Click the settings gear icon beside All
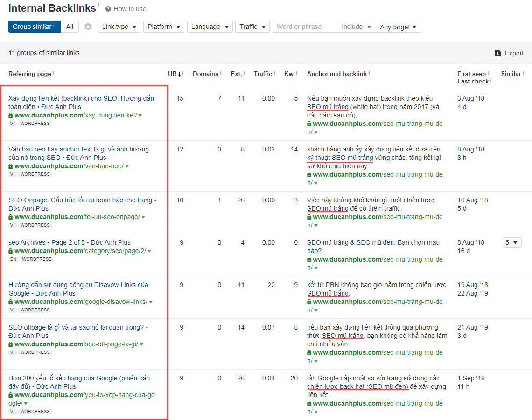 pos(88,27)
